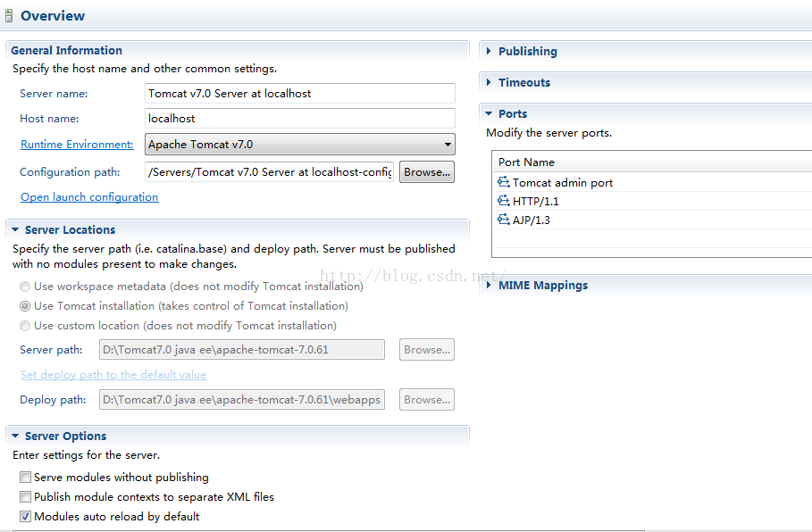Image resolution: width=812 pixels, height=532 pixels.
Task: Click the Deploy path: label
Action: (x=53, y=400)
